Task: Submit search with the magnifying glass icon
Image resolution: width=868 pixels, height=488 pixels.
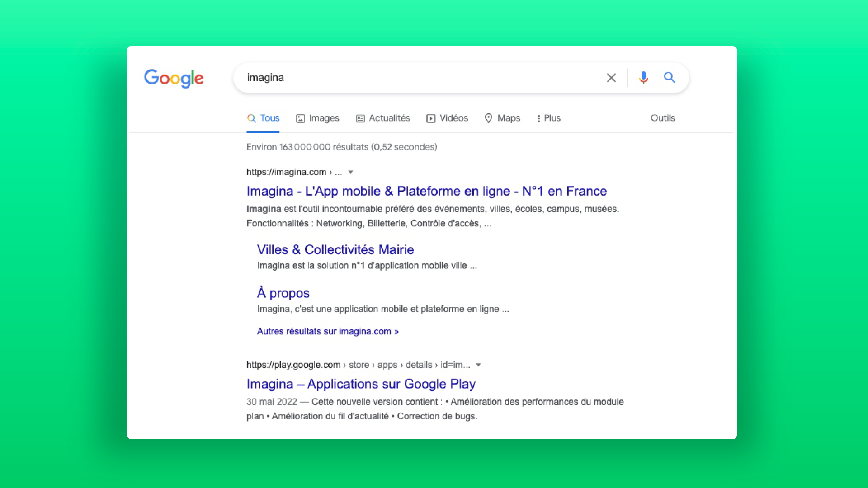Action: (670, 78)
